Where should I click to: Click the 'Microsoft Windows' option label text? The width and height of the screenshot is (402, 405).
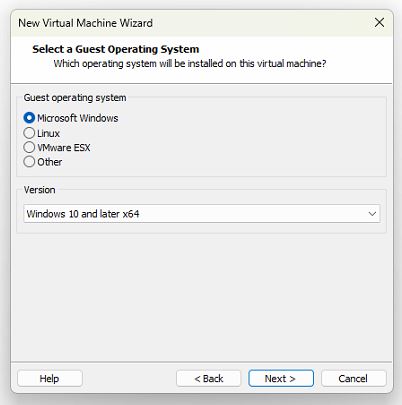coord(78,118)
